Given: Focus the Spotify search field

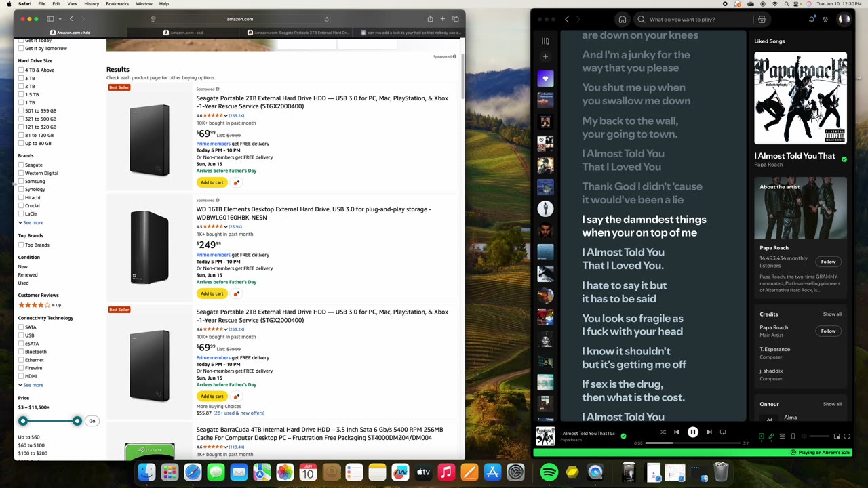Looking at the screenshot, I should (693, 20).
